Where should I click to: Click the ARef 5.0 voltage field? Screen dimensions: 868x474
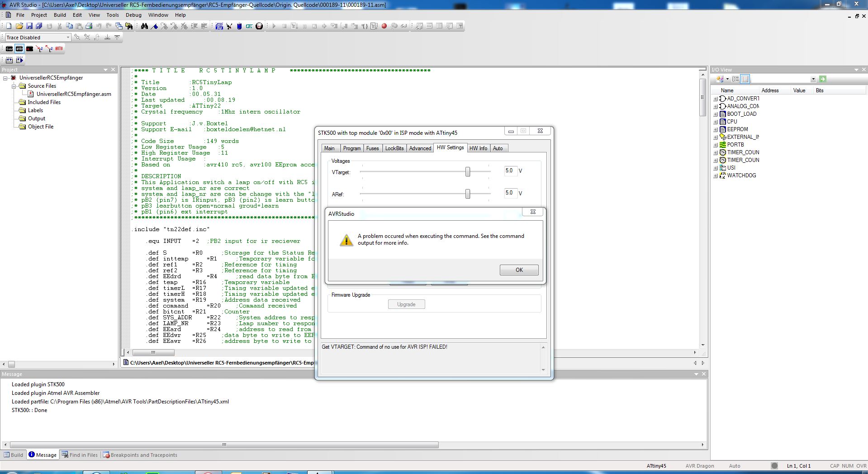[x=511, y=193]
